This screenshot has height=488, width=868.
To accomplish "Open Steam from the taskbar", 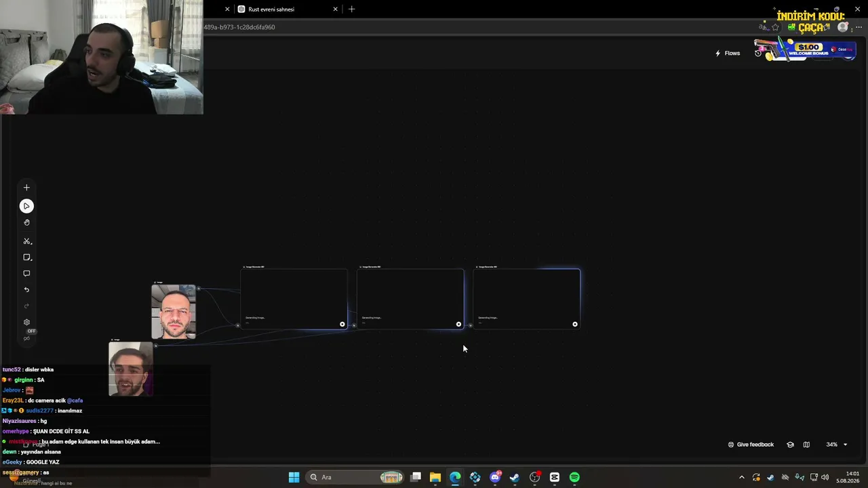I will (x=515, y=477).
